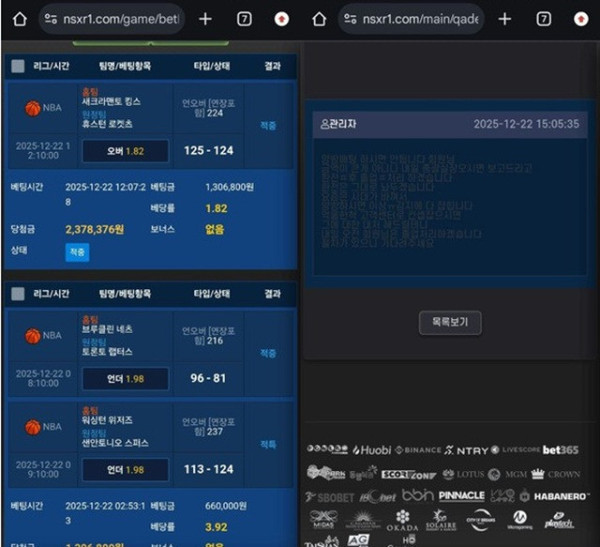The image size is (600, 547).
Task: Check the second bet slip select-all checkbox
Action: (18, 294)
